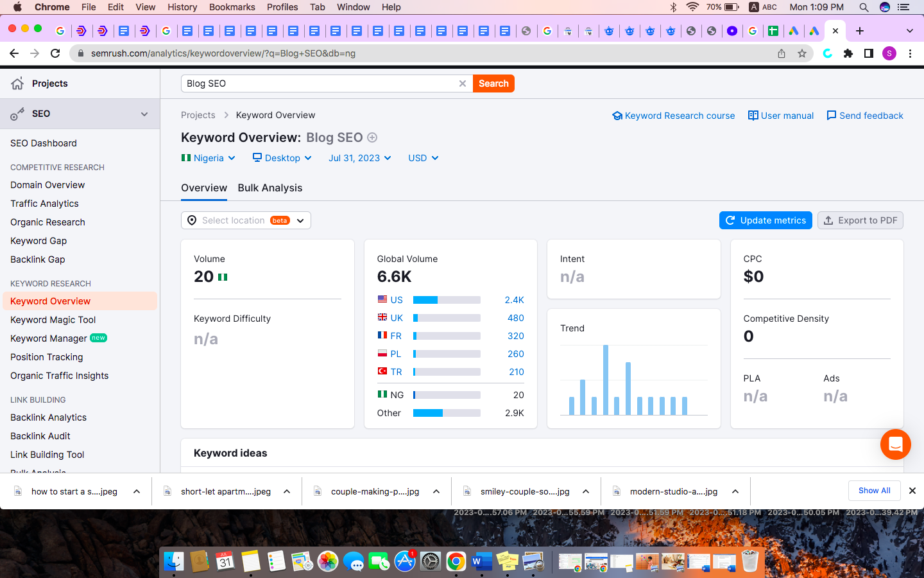Open the Bookmarks menu
The height and width of the screenshot is (578, 924).
click(232, 7)
